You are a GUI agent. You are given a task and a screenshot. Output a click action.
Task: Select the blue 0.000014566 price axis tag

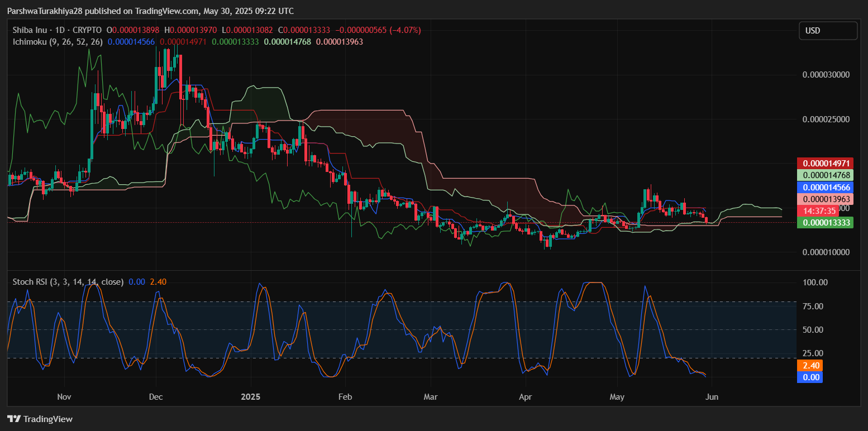tap(825, 187)
